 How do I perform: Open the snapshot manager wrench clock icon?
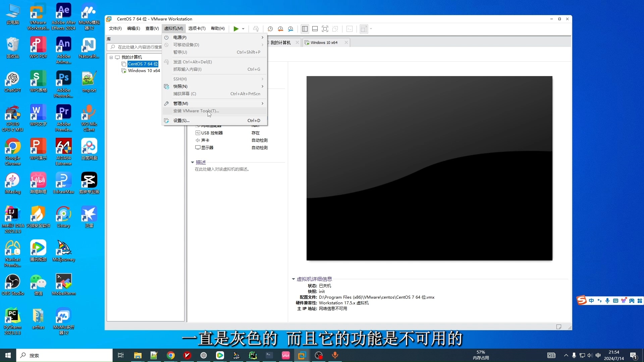pyautogui.click(x=290, y=29)
